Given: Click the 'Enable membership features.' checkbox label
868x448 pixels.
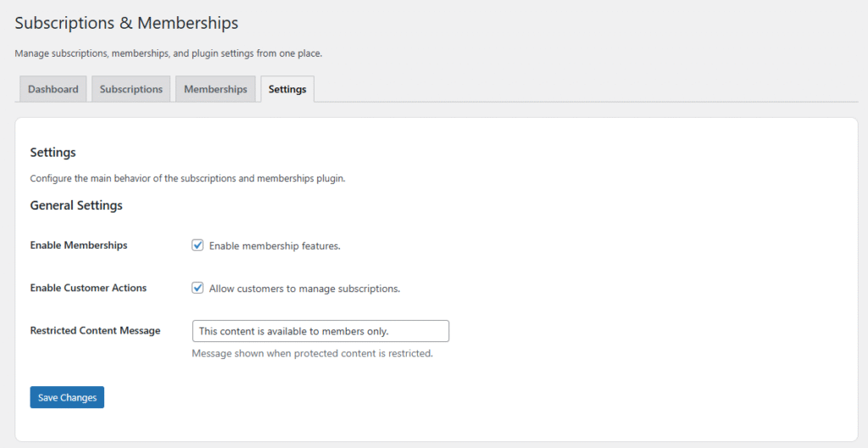Looking at the screenshot, I should point(274,246).
